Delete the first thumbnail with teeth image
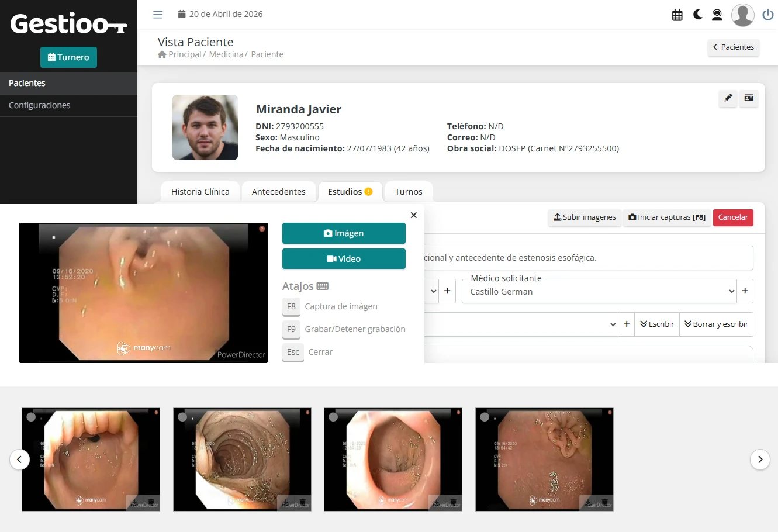 [151, 503]
